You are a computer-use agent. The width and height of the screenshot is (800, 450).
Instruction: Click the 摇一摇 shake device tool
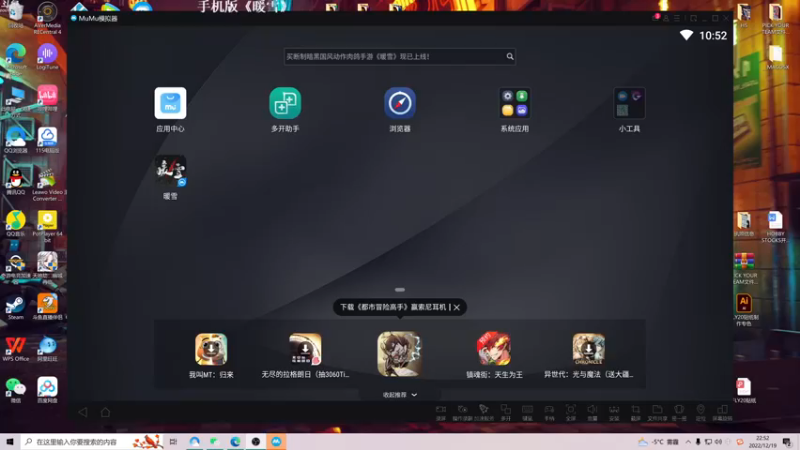(679, 413)
